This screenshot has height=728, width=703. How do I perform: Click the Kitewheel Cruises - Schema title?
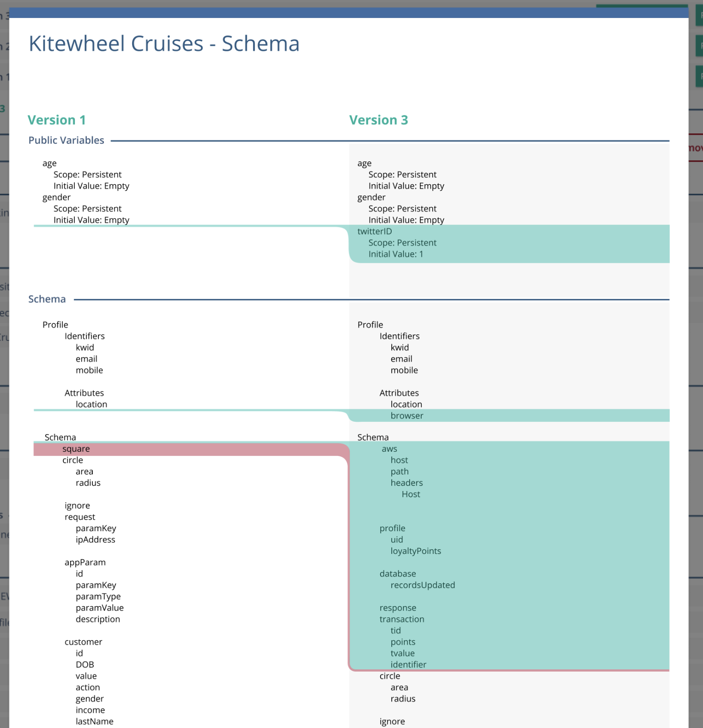point(164,43)
